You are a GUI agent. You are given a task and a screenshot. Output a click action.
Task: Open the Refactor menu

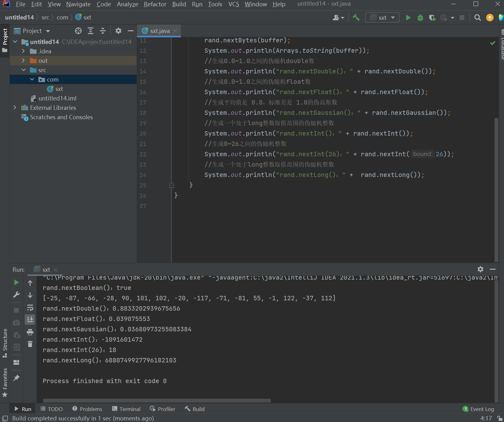click(155, 4)
